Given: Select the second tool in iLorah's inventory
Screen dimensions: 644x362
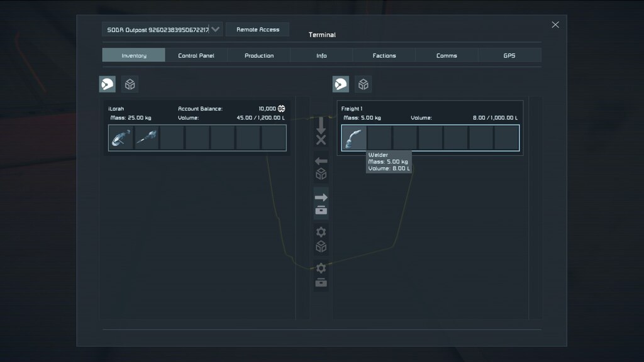Looking at the screenshot, I should [146, 138].
